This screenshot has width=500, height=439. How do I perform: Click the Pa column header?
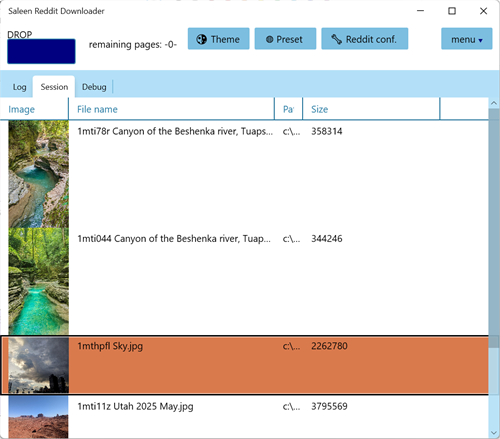point(288,109)
